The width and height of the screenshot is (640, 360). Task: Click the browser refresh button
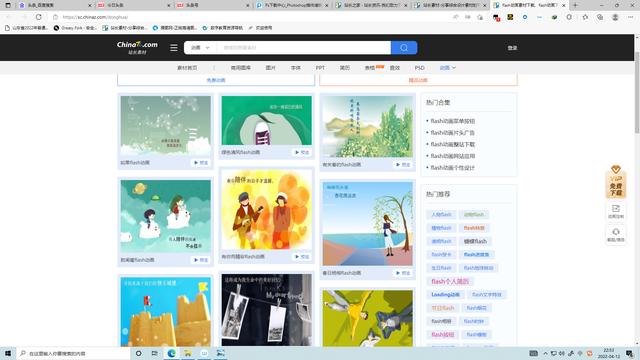point(38,17)
